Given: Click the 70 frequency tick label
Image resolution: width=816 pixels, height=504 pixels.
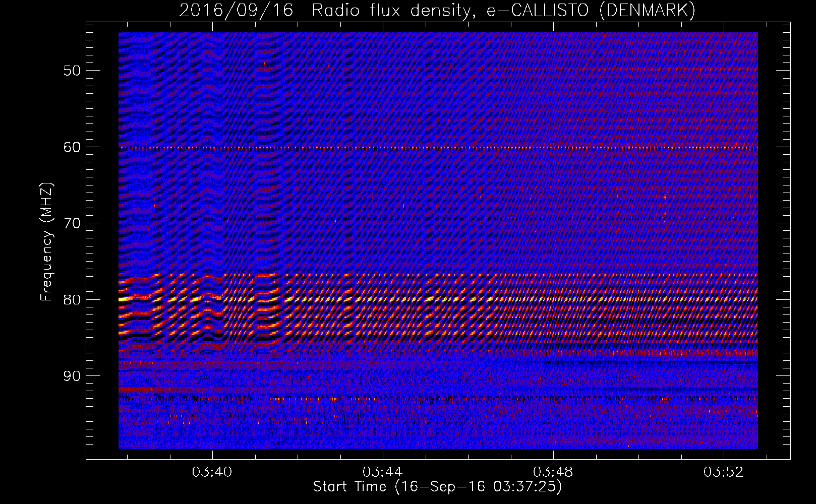Looking at the screenshot, I should [x=72, y=223].
